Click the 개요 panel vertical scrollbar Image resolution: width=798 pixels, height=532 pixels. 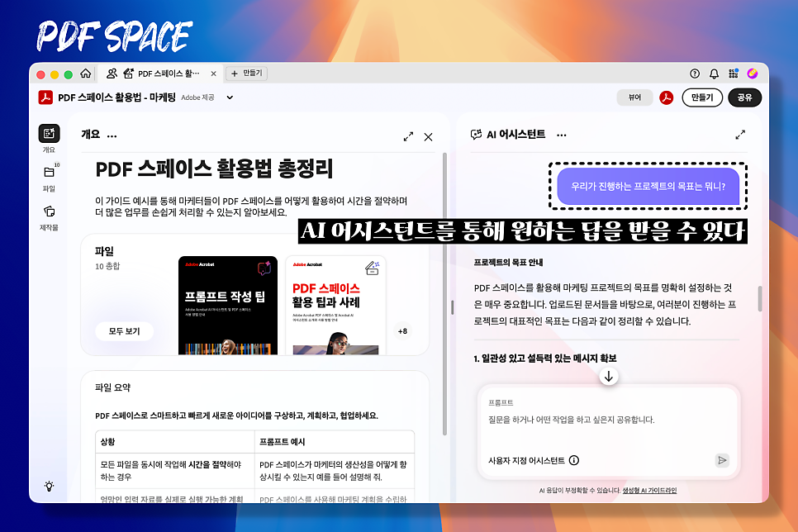pos(444,294)
